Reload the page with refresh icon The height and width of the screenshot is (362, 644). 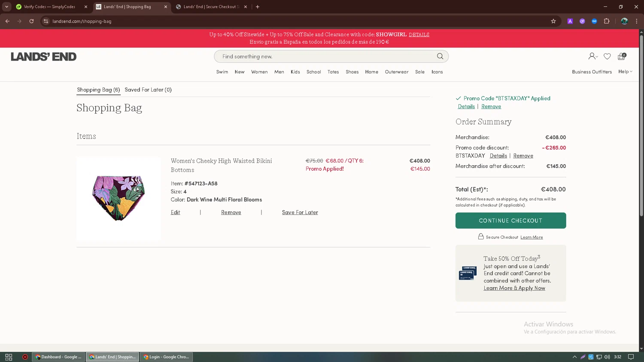click(31, 21)
